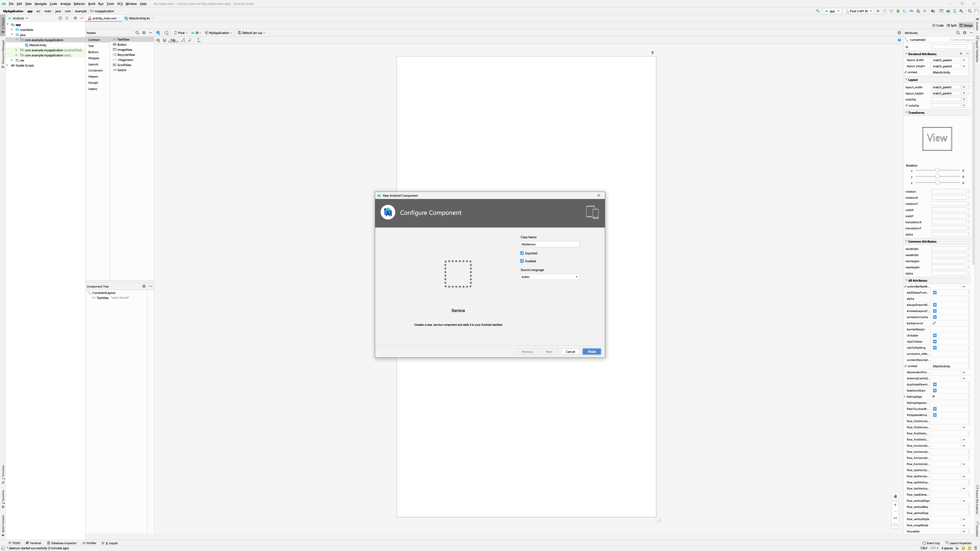Switch to the MainActivity.kt tab

point(139,18)
